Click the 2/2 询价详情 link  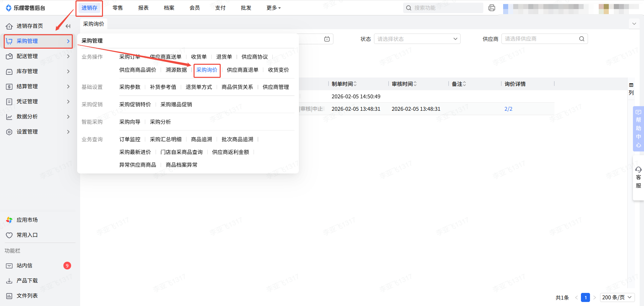(508, 109)
